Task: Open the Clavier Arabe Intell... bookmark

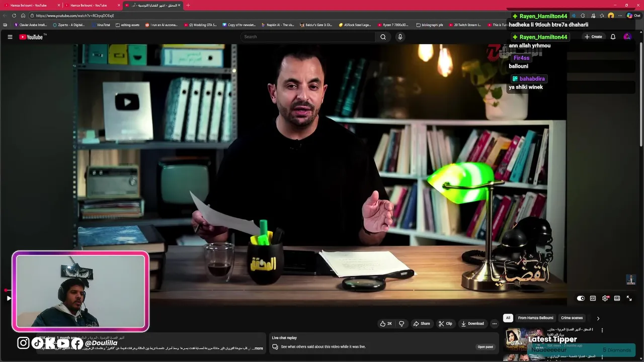Action: [31, 25]
